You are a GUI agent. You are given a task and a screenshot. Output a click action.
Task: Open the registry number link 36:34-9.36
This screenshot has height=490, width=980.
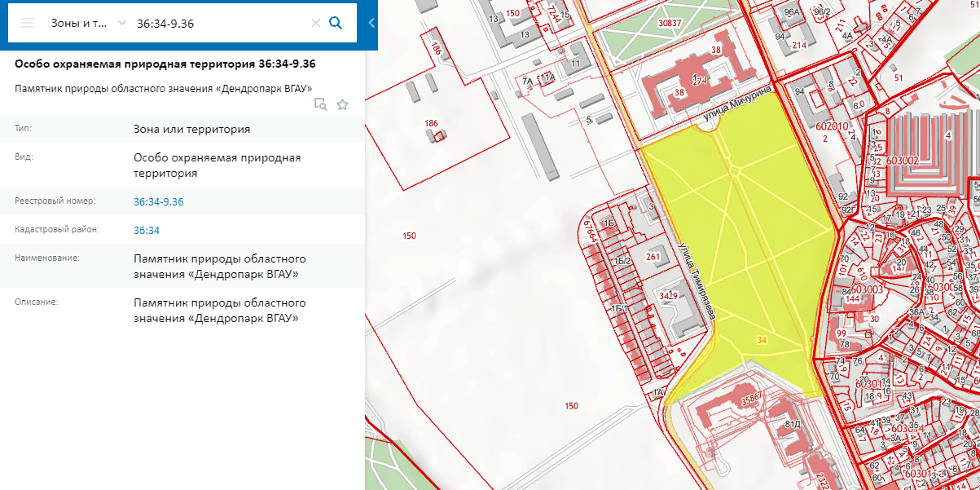coord(158,201)
